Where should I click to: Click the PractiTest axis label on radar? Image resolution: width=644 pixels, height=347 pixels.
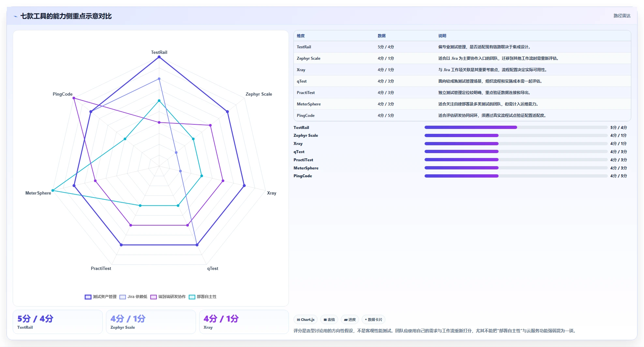tap(101, 268)
